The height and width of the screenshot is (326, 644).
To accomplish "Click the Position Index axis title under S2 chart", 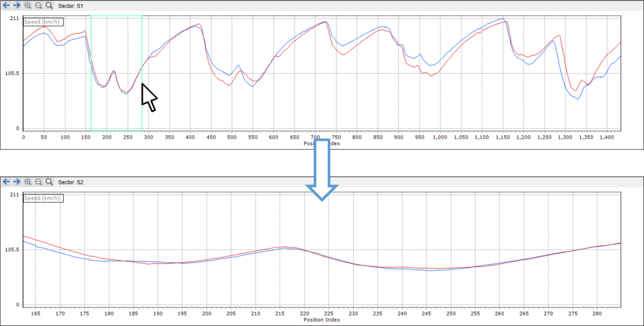I will pos(322,320).
